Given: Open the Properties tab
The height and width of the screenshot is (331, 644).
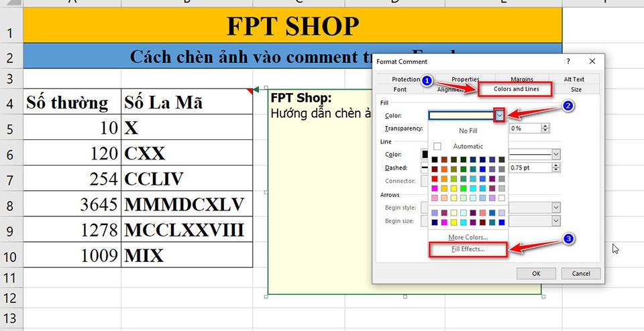Looking at the screenshot, I should pyautogui.click(x=466, y=79).
